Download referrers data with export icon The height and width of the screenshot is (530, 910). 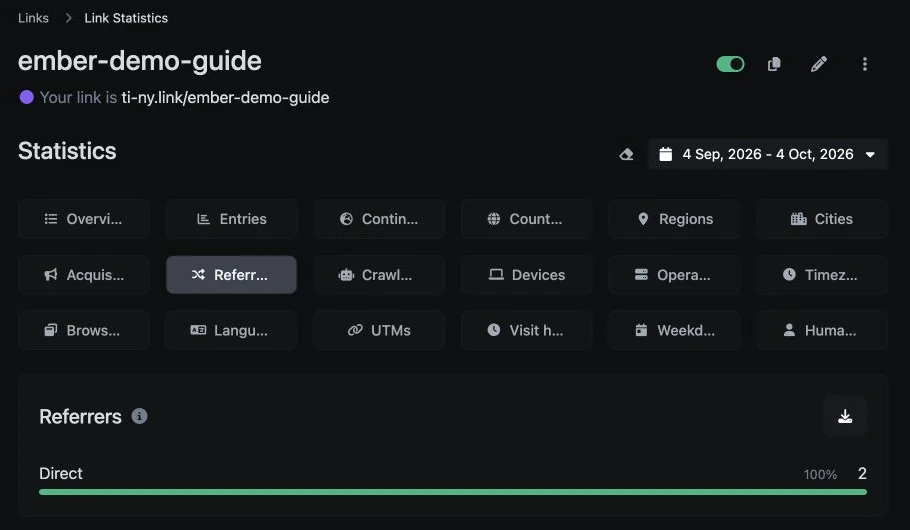pyautogui.click(x=845, y=416)
